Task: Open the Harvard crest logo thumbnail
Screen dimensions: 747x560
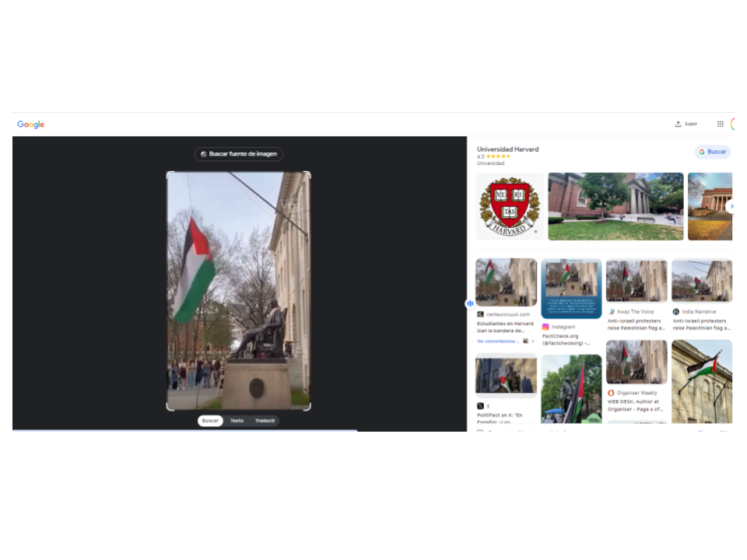Action: 509,206
